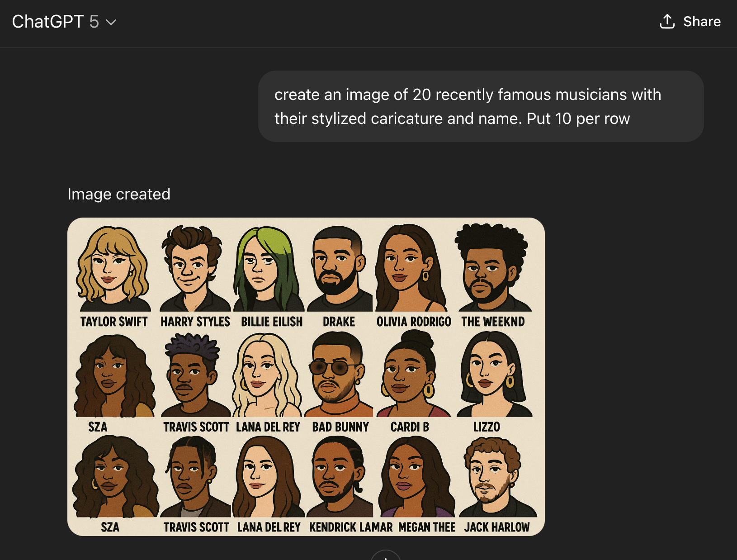Open the generated musician caricatures image
The width and height of the screenshot is (737, 560).
click(306, 377)
